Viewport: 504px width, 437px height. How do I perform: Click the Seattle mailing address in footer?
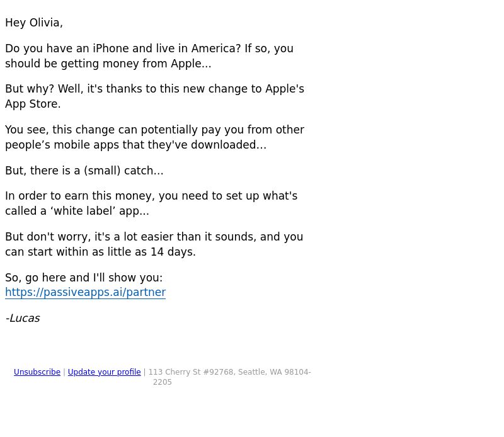pos(229,372)
